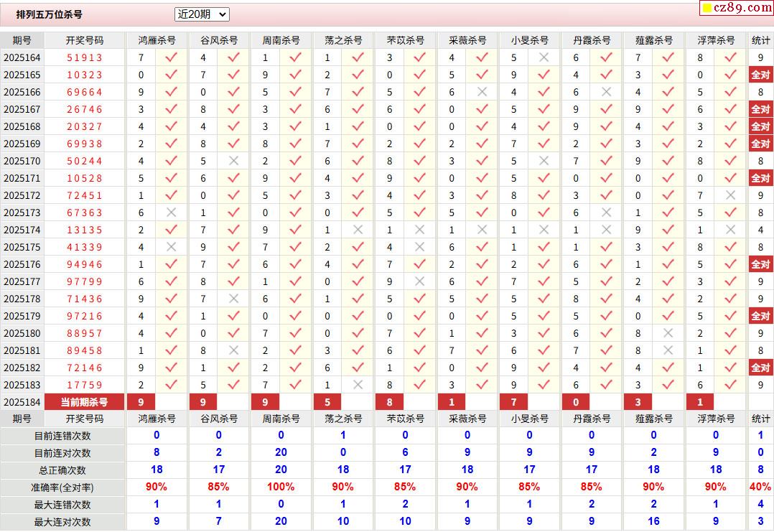Click the winning number 69664
The width and height of the screenshot is (774, 532).
[x=85, y=93]
